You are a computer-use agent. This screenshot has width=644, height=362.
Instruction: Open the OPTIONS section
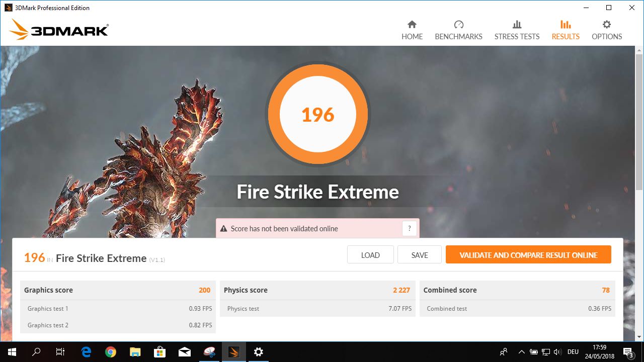coord(607,31)
